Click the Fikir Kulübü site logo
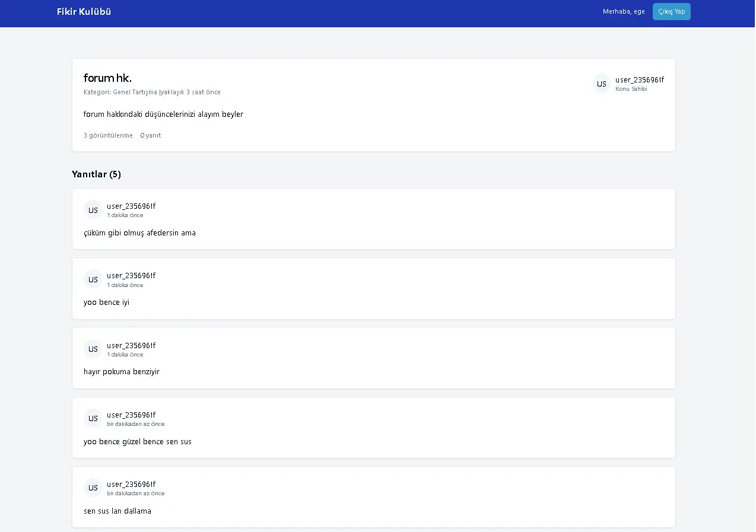756x532 pixels. (84, 12)
